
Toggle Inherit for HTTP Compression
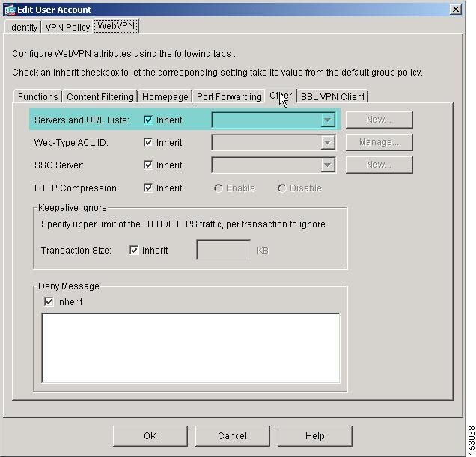pyautogui.click(x=148, y=188)
